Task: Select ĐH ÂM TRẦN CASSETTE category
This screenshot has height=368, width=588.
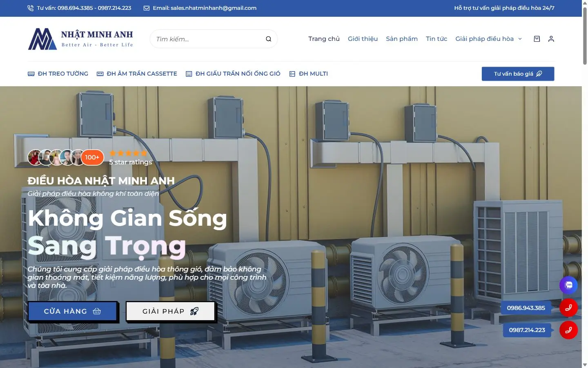Action: [x=142, y=74]
